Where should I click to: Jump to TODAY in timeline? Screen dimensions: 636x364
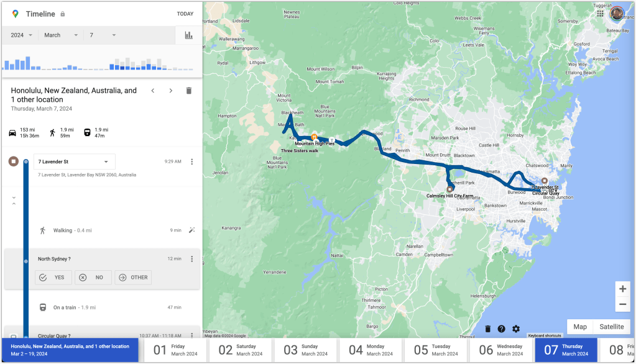pyautogui.click(x=185, y=14)
